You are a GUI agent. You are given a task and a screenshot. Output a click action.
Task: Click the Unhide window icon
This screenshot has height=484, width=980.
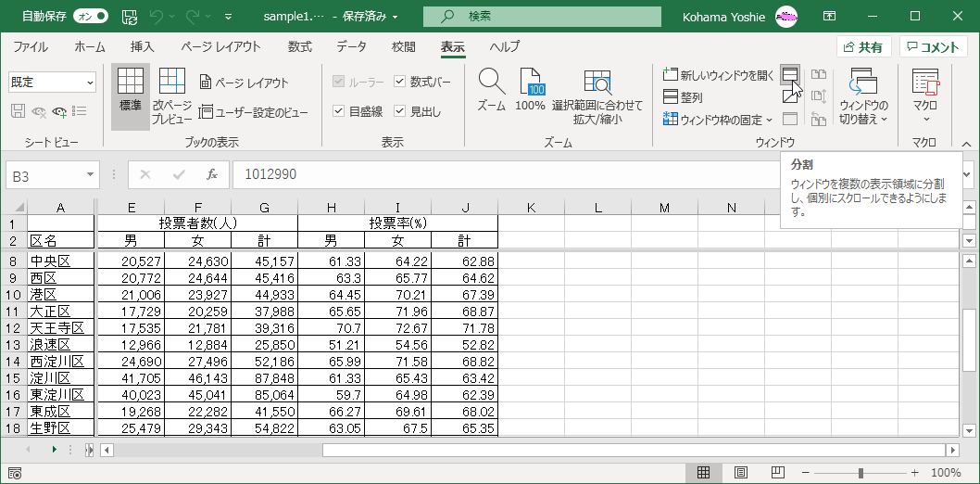pyautogui.click(x=790, y=118)
